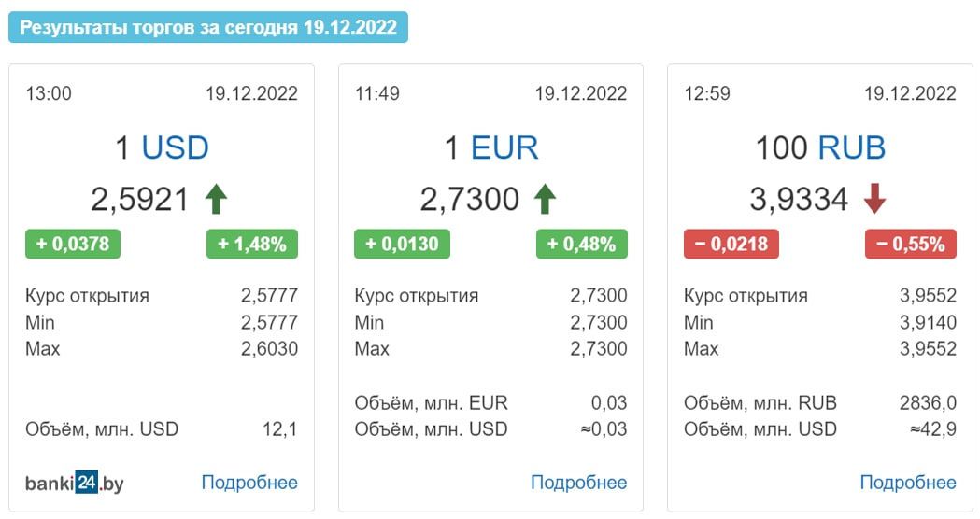The width and height of the screenshot is (980, 519).
Task: Click the −0,55% red percent badge
Action: (x=911, y=244)
